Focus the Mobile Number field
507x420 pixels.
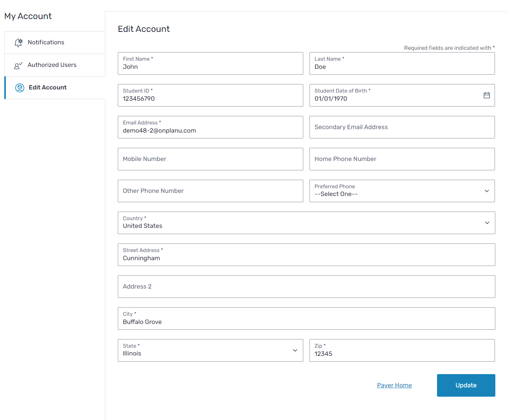click(210, 159)
